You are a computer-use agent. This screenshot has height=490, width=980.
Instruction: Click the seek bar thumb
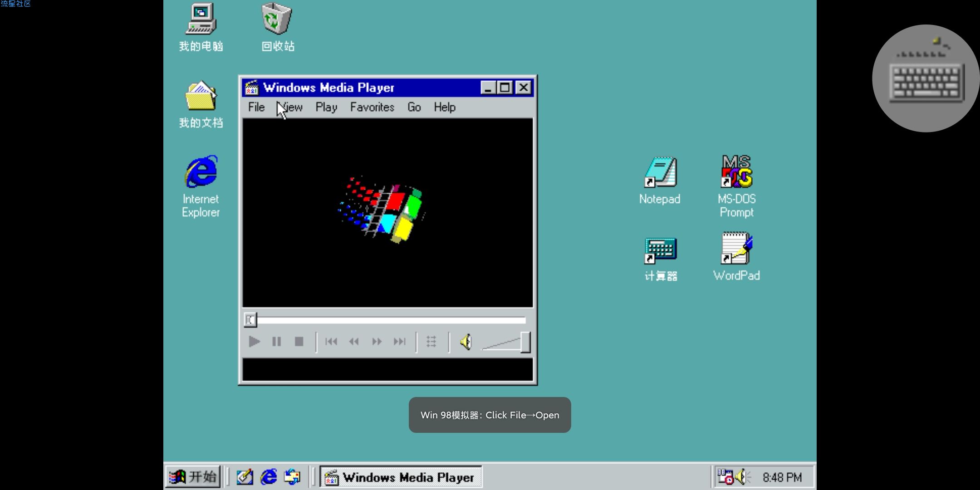(x=250, y=320)
